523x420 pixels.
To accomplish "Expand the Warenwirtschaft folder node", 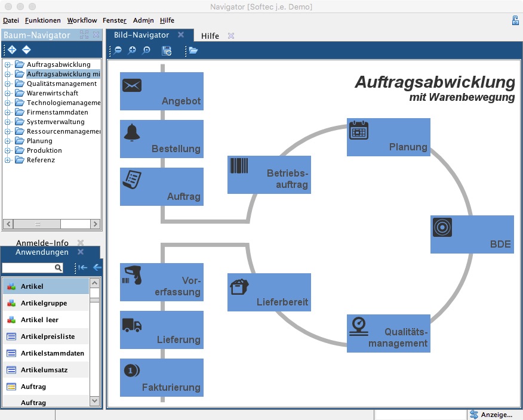I will (8, 94).
